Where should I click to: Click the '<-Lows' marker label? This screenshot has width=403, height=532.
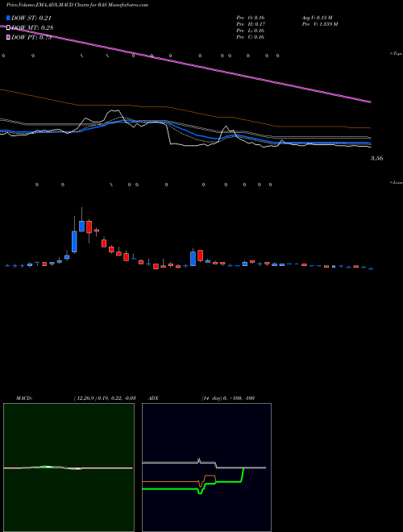(397, 182)
